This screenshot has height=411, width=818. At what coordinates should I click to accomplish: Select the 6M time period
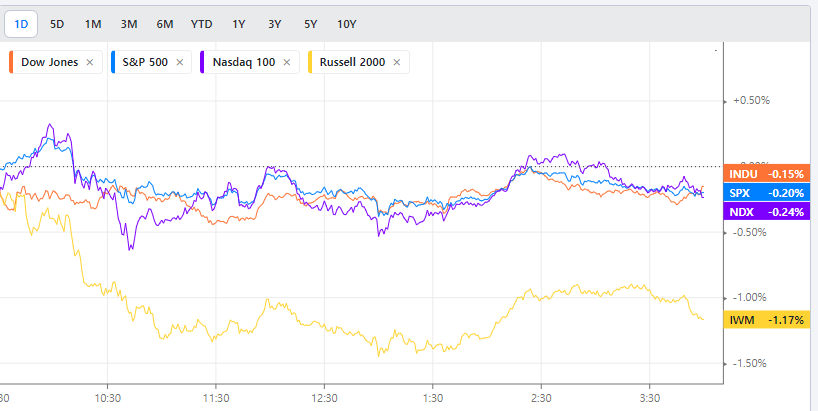coord(164,23)
